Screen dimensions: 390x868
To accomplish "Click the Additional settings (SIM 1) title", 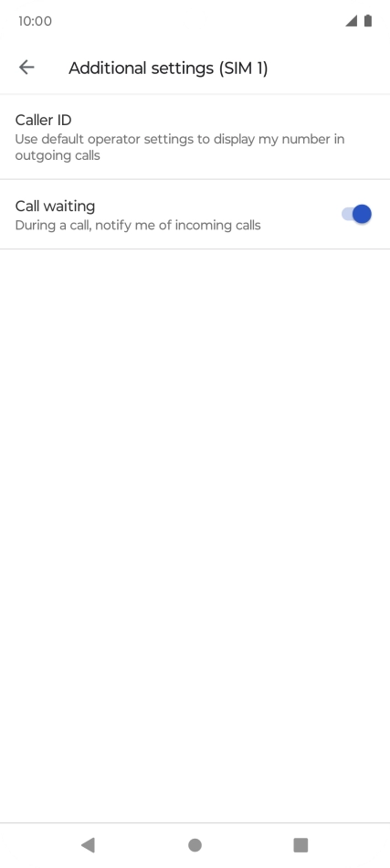I will (168, 69).
